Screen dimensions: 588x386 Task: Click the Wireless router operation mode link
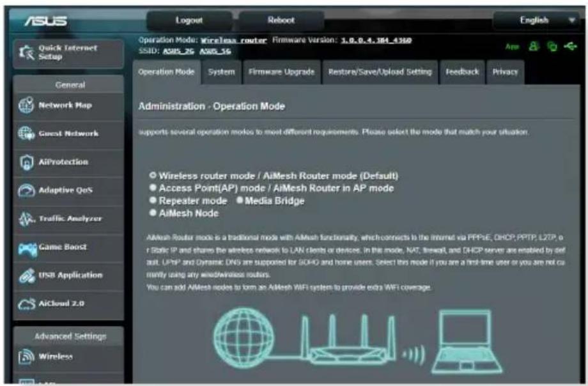pyautogui.click(x=234, y=40)
